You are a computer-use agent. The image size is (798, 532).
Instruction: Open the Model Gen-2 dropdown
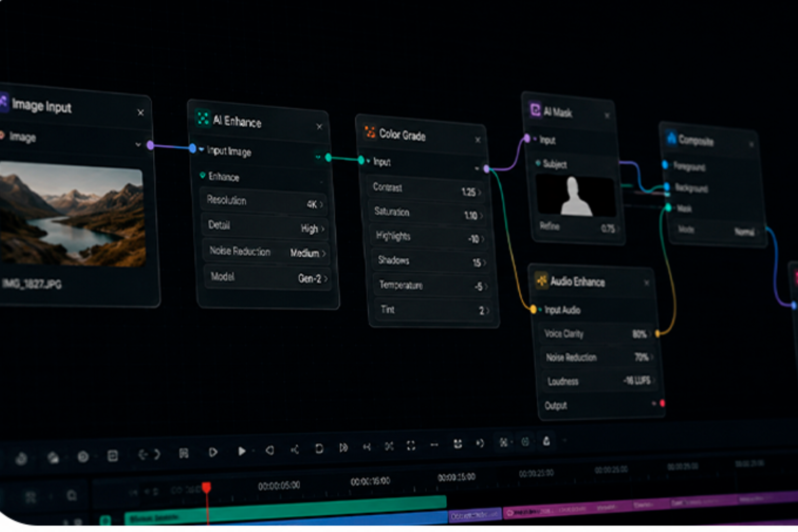point(268,277)
